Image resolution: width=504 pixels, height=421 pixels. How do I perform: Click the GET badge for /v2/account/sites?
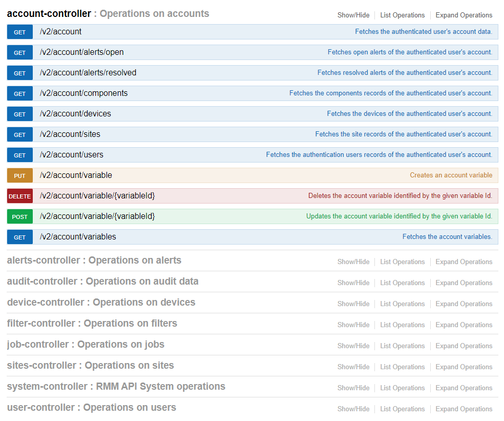(19, 134)
